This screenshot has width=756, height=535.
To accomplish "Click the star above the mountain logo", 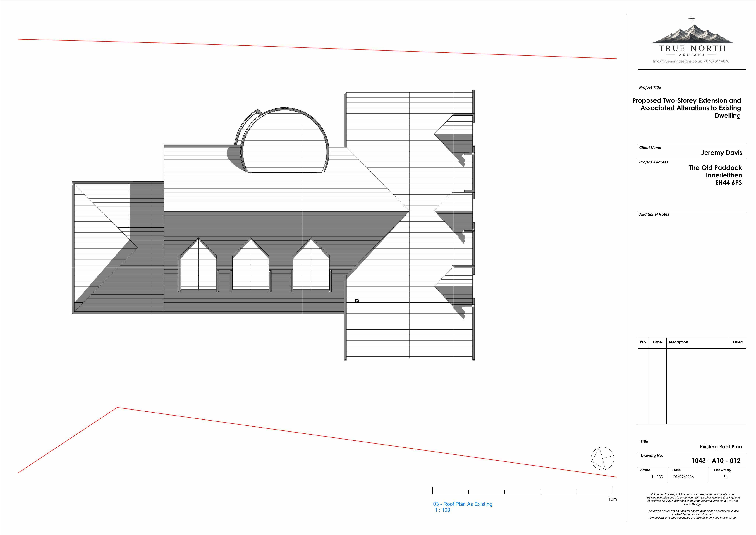I will [x=692, y=18].
